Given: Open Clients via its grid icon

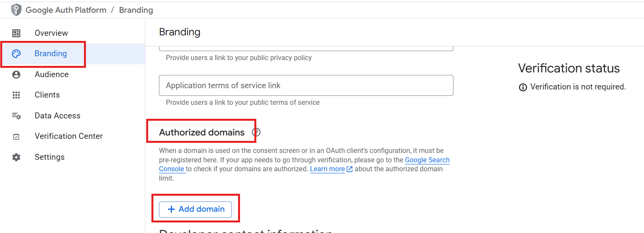Looking at the screenshot, I should click(16, 95).
